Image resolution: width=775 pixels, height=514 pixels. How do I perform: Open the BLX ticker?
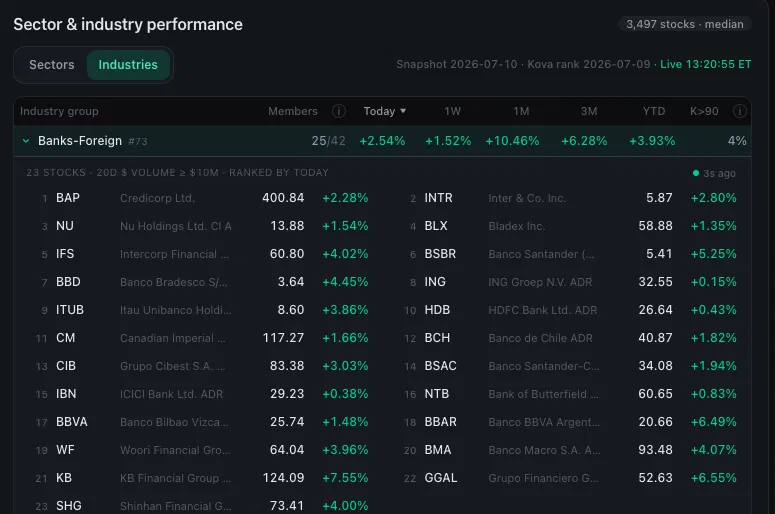point(436,226)
